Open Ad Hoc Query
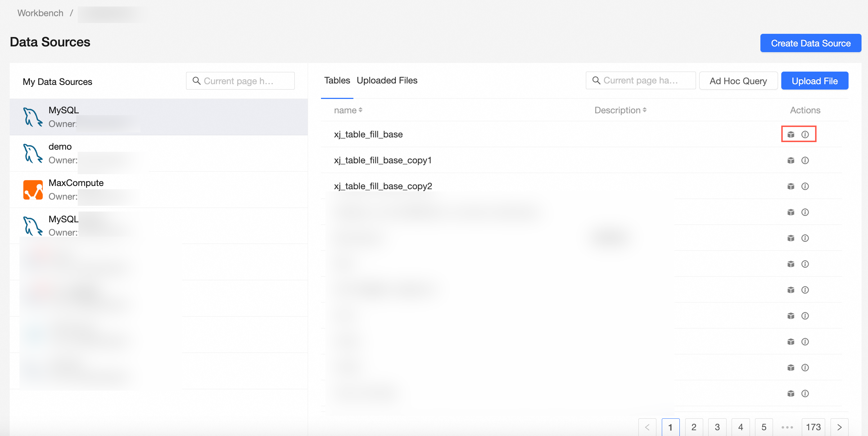Image resolution: width=868 pixels, height=436 pixels. [x=738, y=81]
